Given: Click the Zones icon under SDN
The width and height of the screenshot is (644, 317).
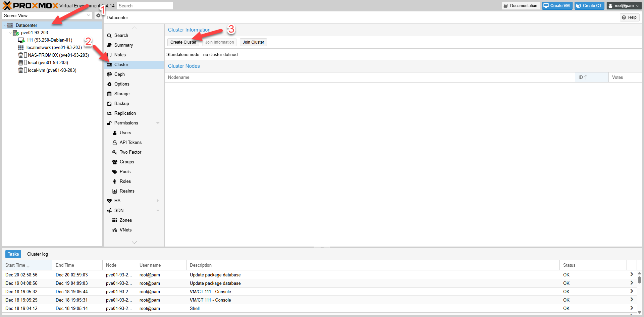Looking at the screenshot, I should (x=115, y=220).
